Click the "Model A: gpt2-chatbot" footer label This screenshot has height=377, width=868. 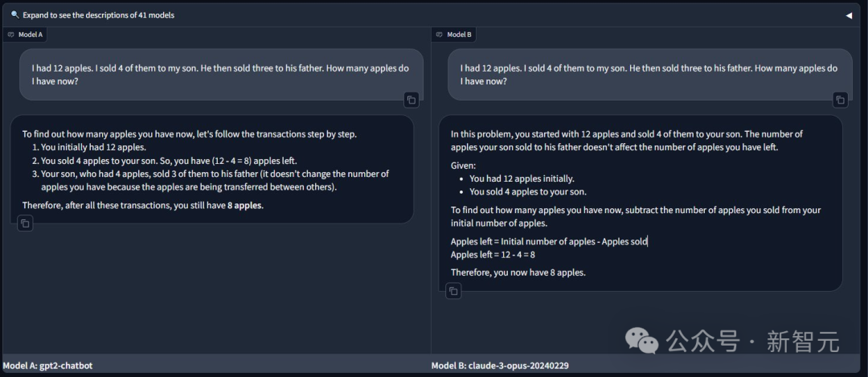pyautogui.click(x=47, y=366)
